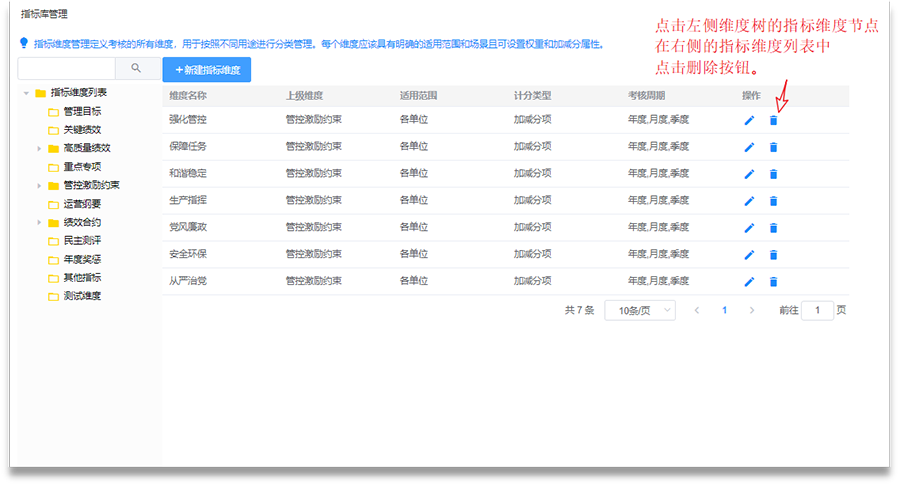
Task: Select 管理目标 in the dimension tree
Action: (81, 111)
